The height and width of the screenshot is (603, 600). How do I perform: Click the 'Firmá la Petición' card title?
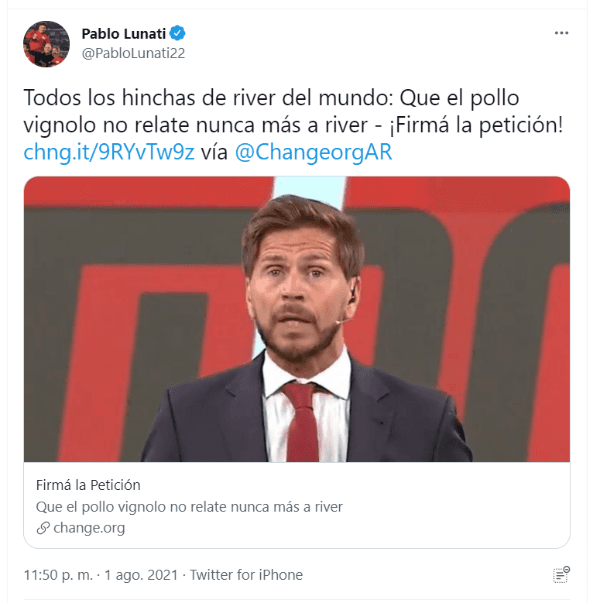[88, 485]
